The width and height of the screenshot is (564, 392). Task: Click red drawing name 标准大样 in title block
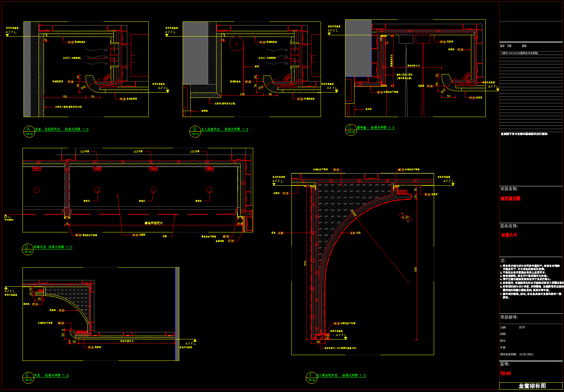(509, 235)
